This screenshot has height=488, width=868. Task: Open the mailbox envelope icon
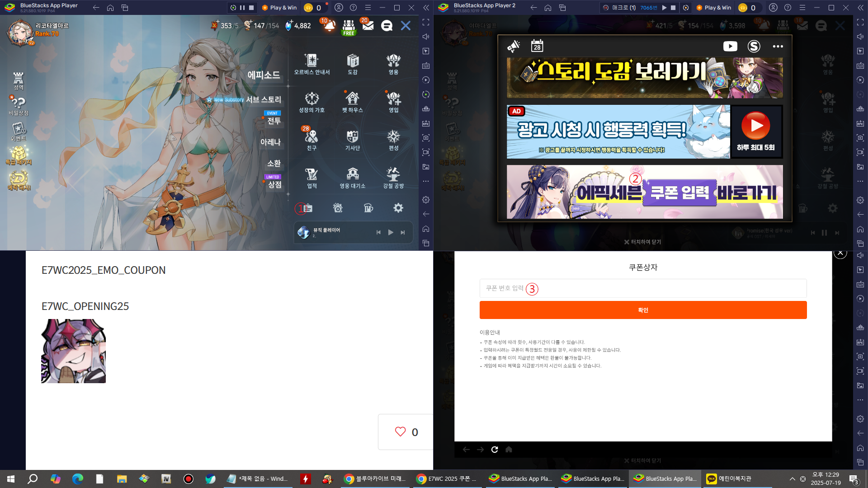(x=368, y=25)
